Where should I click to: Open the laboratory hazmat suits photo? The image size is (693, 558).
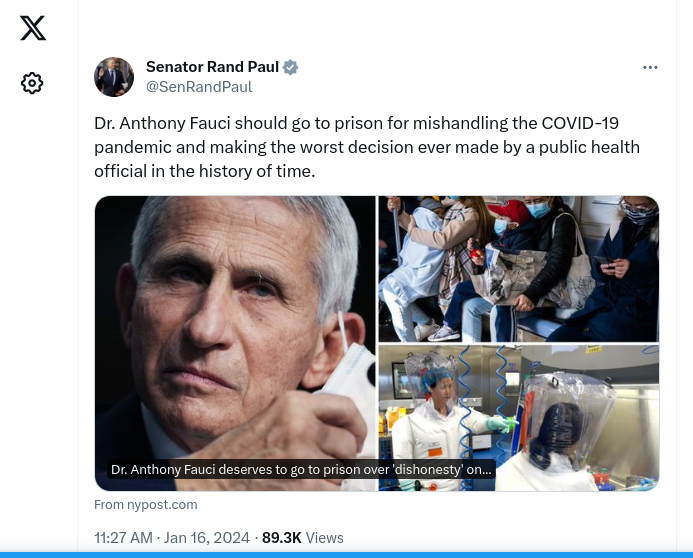[x=519, y=418]
